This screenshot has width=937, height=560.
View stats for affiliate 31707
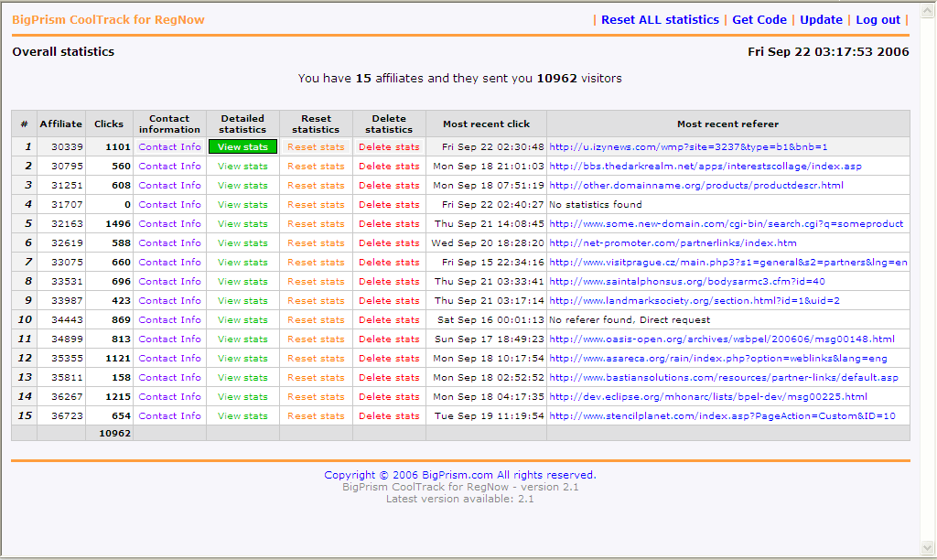pyautogui.click(x=242, y=204)
